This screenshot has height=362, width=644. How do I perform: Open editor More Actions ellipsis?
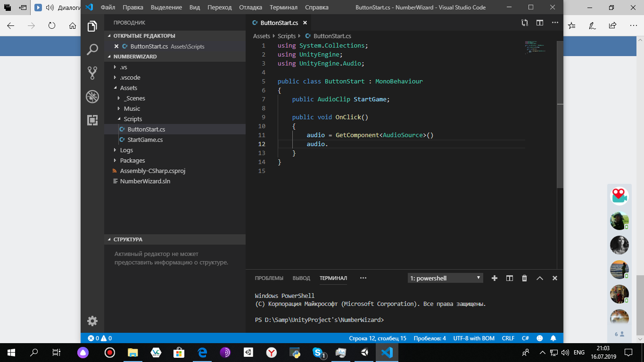click(x=555, y=23)
